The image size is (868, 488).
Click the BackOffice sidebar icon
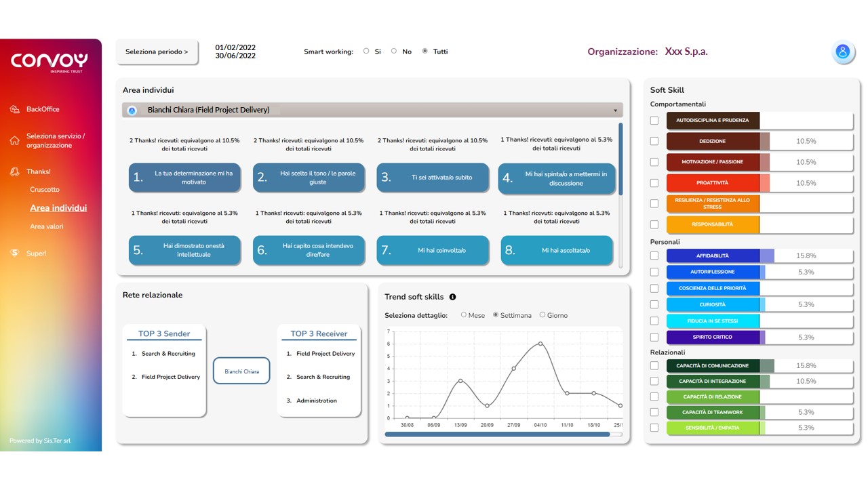14,109
